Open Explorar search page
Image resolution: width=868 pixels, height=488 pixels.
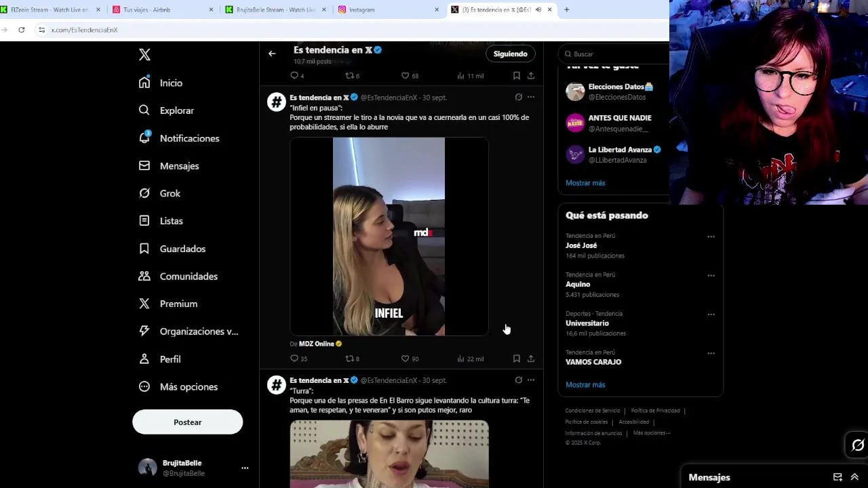click(166, 110)
